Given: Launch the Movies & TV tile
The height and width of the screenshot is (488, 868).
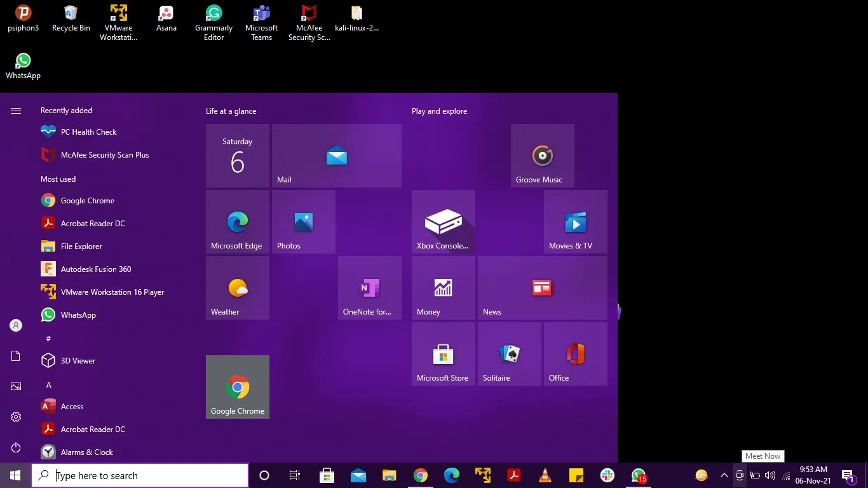Looking at the screenshot, I should (x=576, y=222).
